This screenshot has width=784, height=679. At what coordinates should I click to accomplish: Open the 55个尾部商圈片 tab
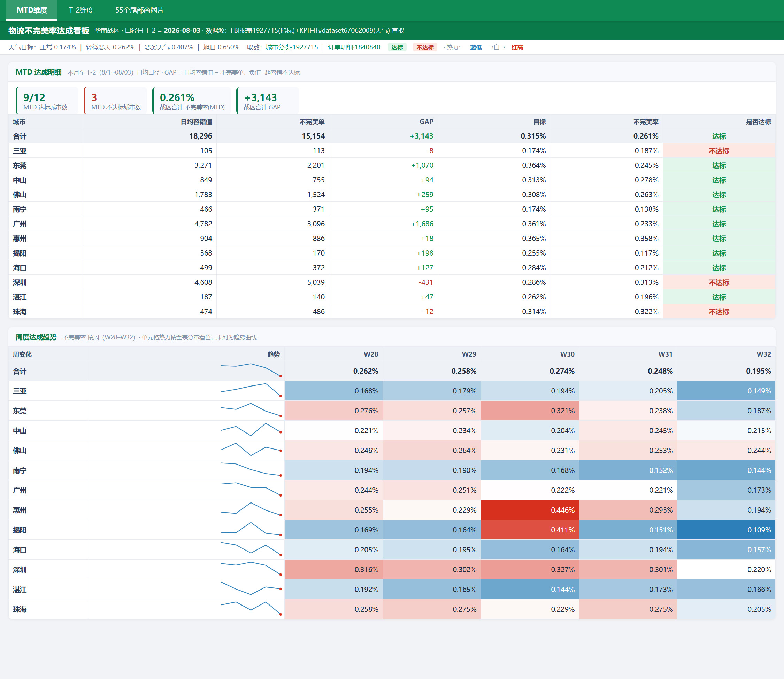coord(139,10)
